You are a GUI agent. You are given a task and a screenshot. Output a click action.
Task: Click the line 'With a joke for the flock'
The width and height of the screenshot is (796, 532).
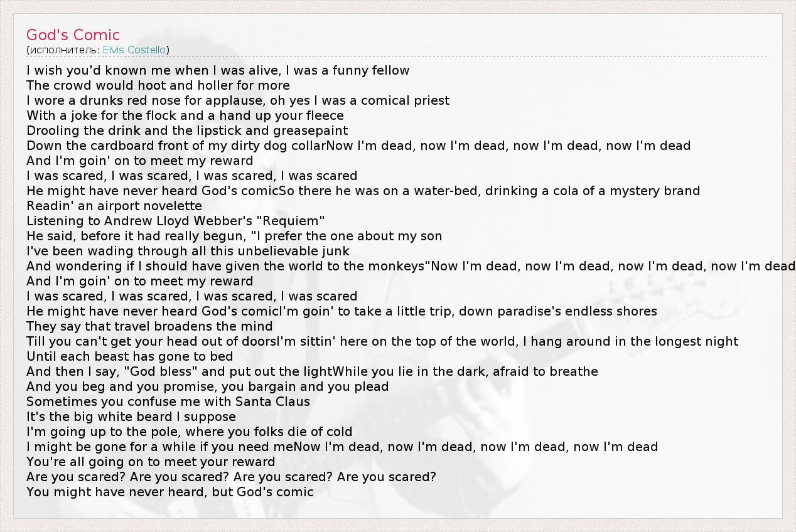(x=185, y=115)
